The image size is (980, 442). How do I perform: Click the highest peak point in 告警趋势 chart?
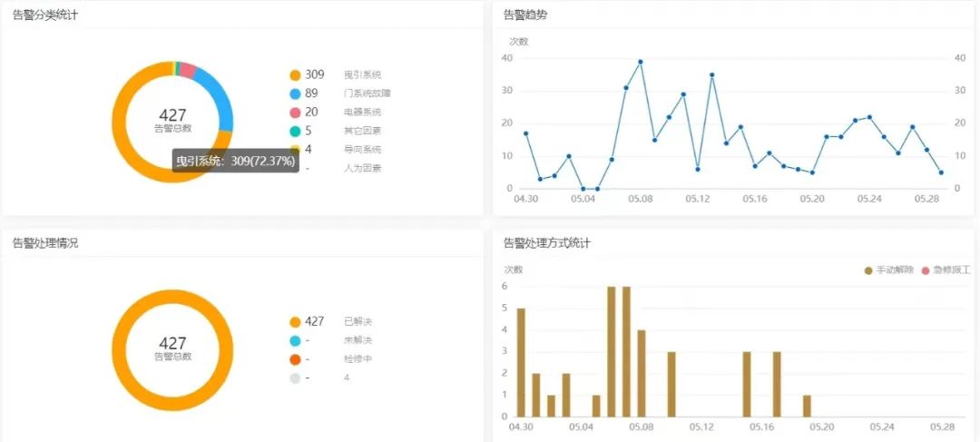[640, 62]
